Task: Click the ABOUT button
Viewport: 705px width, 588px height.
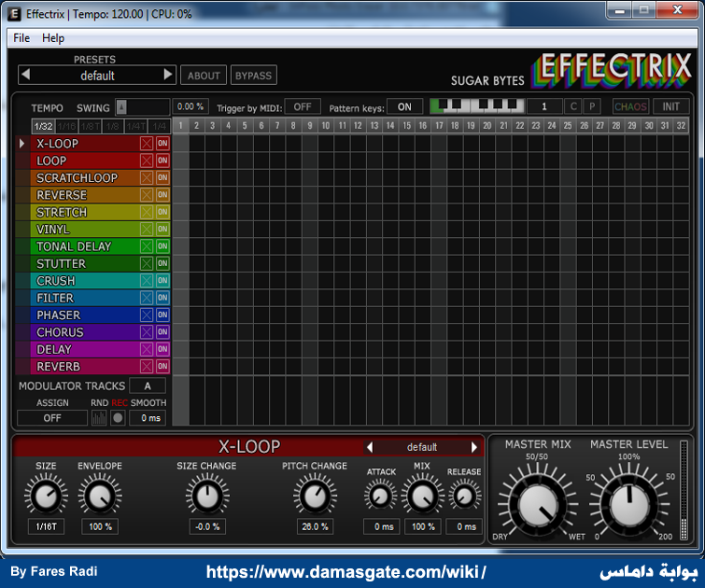Action: pyautogui.click(x=204, y=75)
